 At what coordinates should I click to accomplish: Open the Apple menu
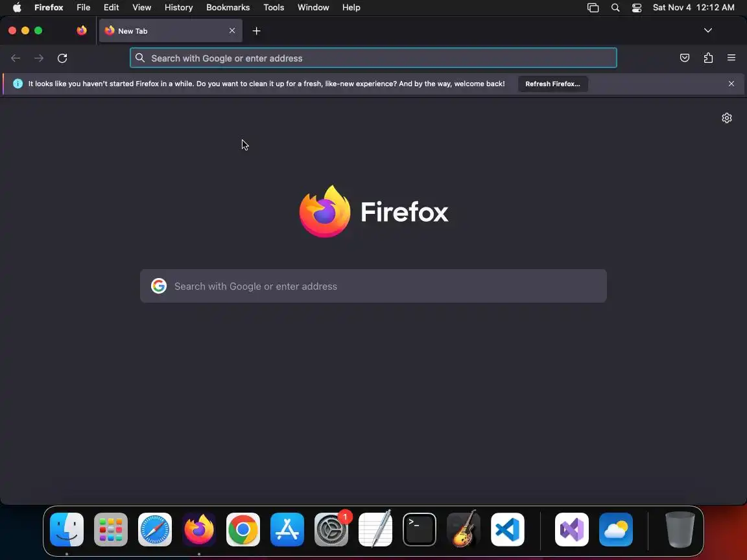[17, 8]
